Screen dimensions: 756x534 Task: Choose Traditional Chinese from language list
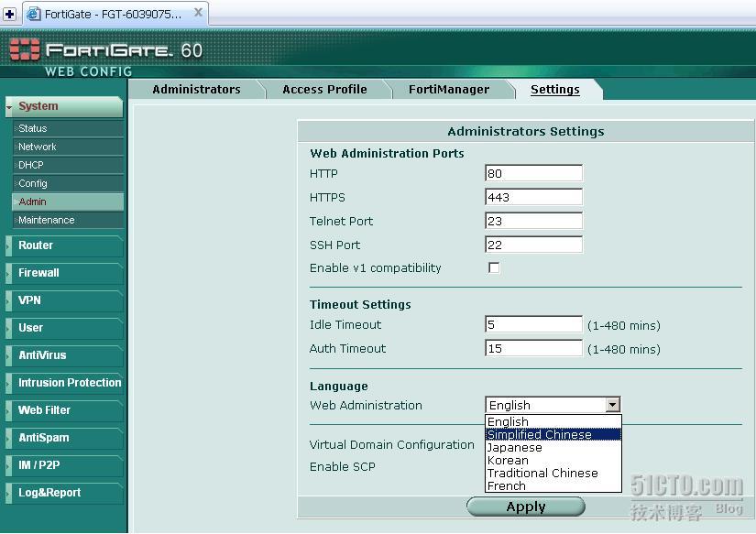coord(553,474)
